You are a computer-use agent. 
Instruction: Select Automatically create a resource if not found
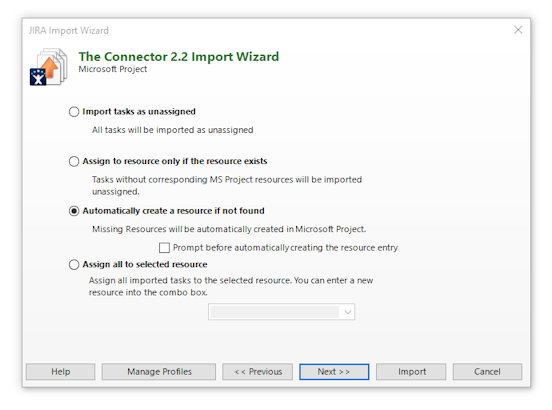(74, 211)
